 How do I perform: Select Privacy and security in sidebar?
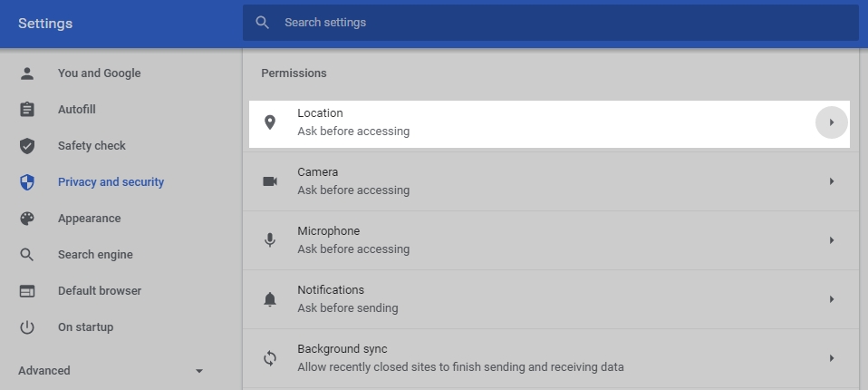pos(111,182)
